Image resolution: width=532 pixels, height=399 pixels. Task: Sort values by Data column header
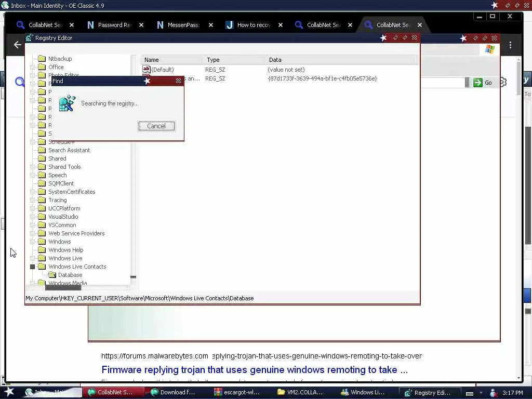click(341, 60)
